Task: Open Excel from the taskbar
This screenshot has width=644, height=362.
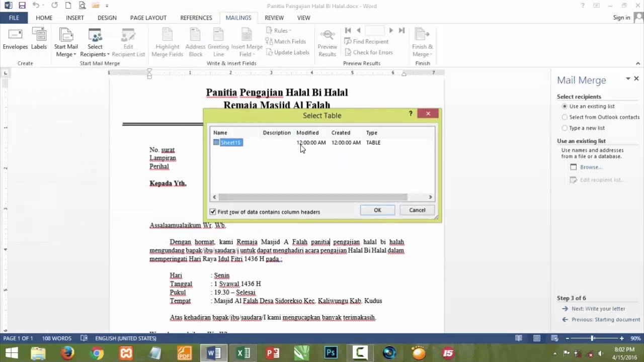Action: pyautogui.click(x=244, y=353)
